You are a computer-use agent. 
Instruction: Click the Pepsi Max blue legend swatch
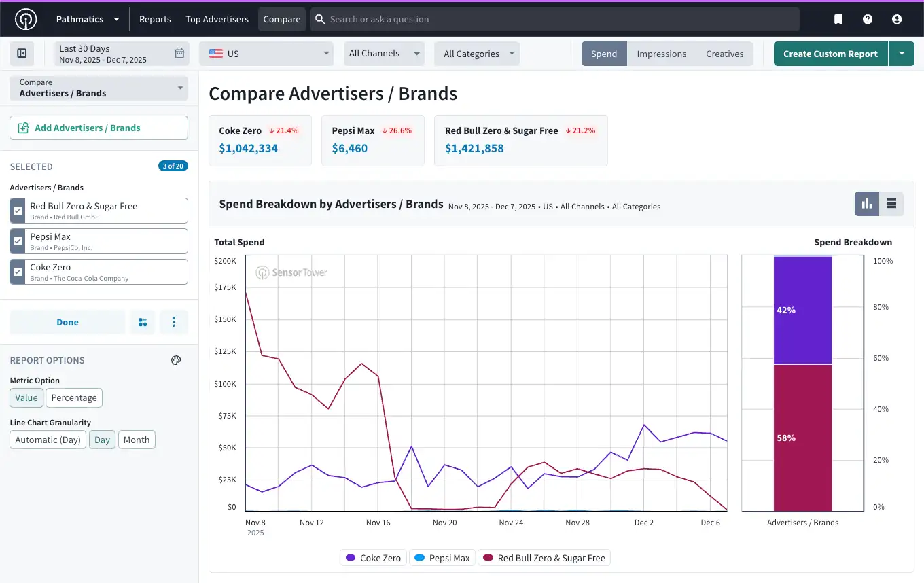419,558
